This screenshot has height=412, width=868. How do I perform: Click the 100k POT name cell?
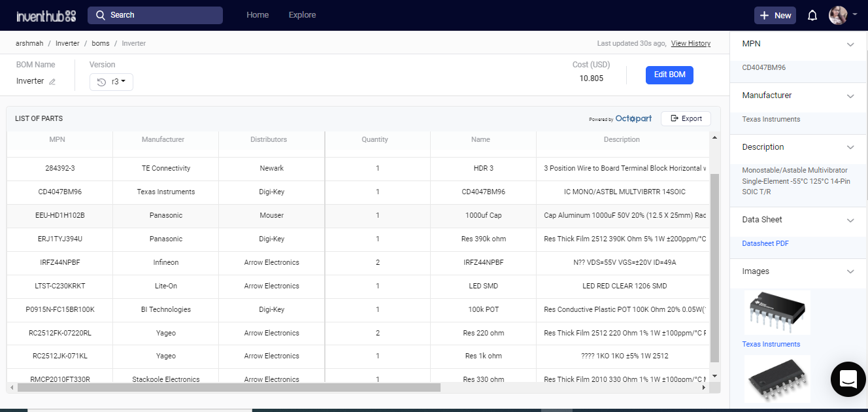click(x=484, y=310)
